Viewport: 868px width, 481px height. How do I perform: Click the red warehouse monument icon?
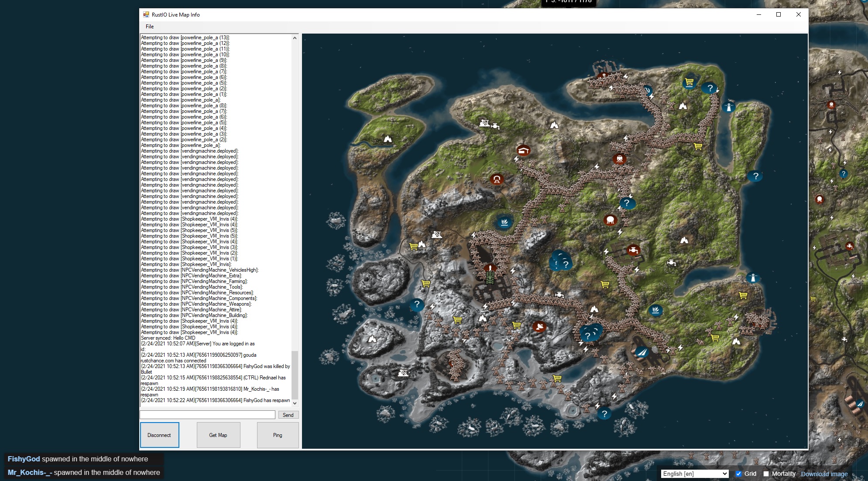pos(523,151)
